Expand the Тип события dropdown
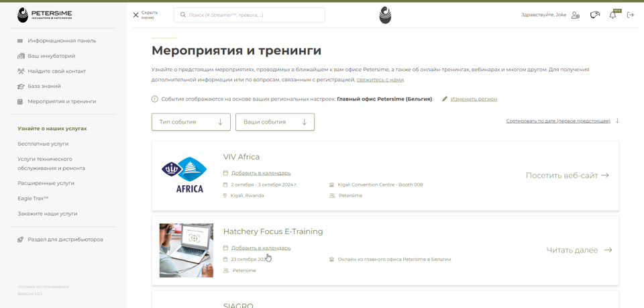Viewport: 644px width, 308px height. [191, 122]
